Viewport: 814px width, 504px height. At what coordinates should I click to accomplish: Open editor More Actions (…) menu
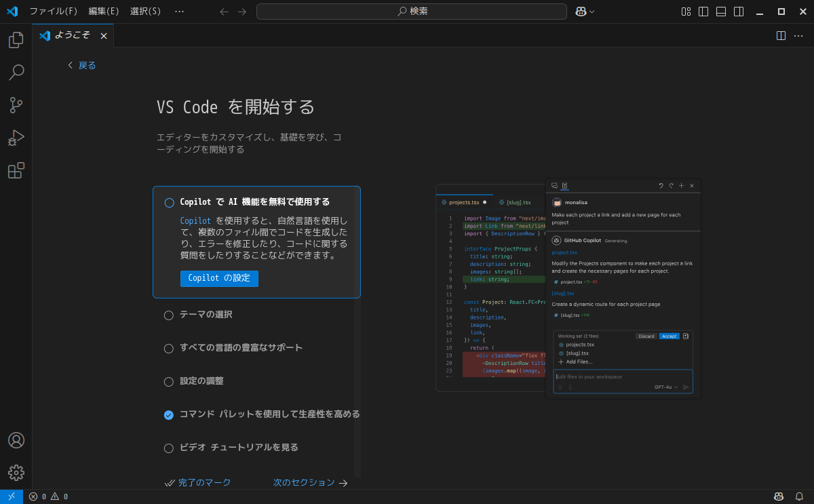(798, 35)
